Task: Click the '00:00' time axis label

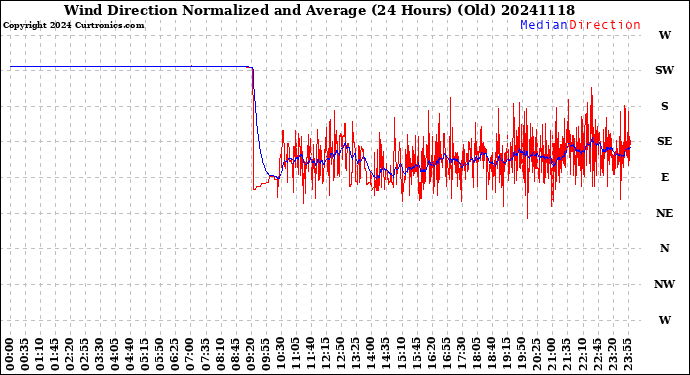Action: (x=10, y=354)
